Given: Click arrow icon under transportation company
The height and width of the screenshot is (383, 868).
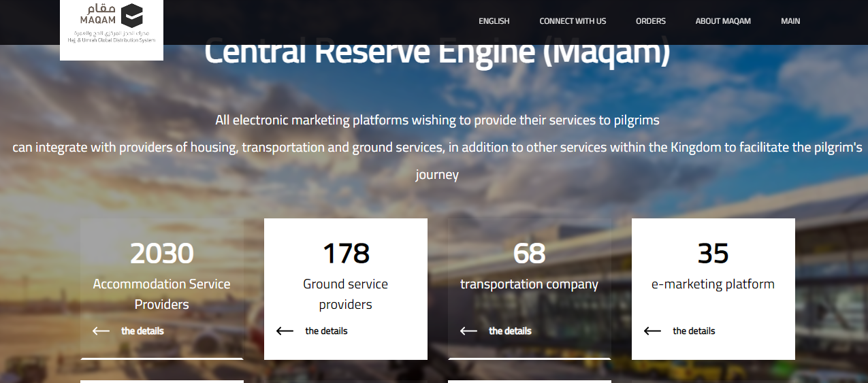Looking at the screenshot, I should [x=468, y=331].
